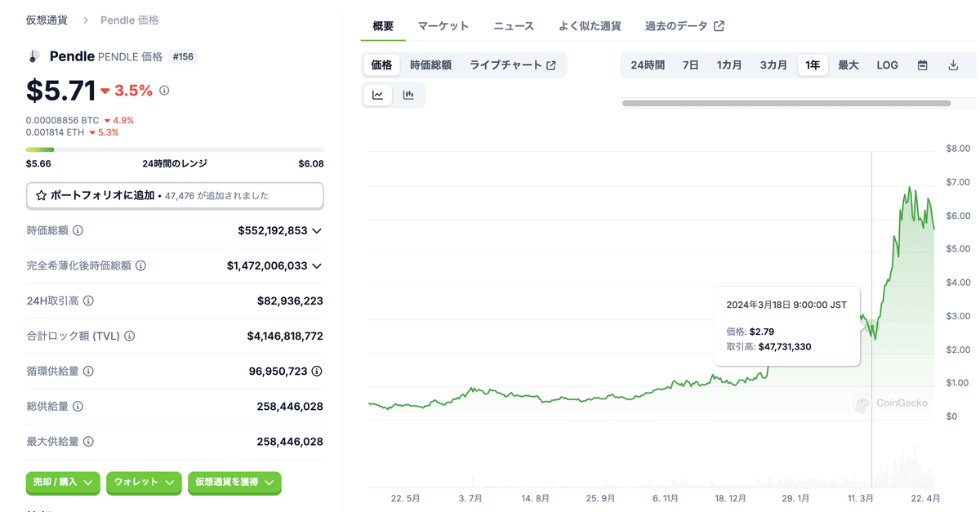Click the 0.00008856 BTC price text
980x512 pixels.
[x=62, y=120]
